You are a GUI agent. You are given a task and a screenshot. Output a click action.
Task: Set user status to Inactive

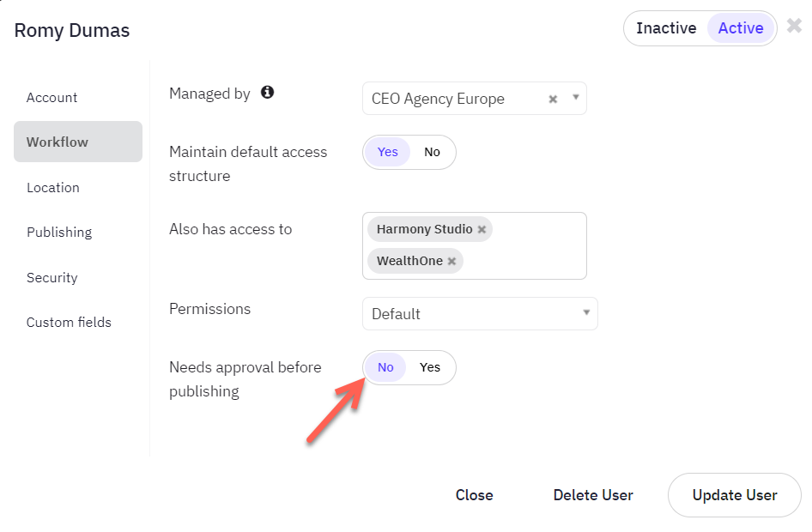[x=666, y=28]
